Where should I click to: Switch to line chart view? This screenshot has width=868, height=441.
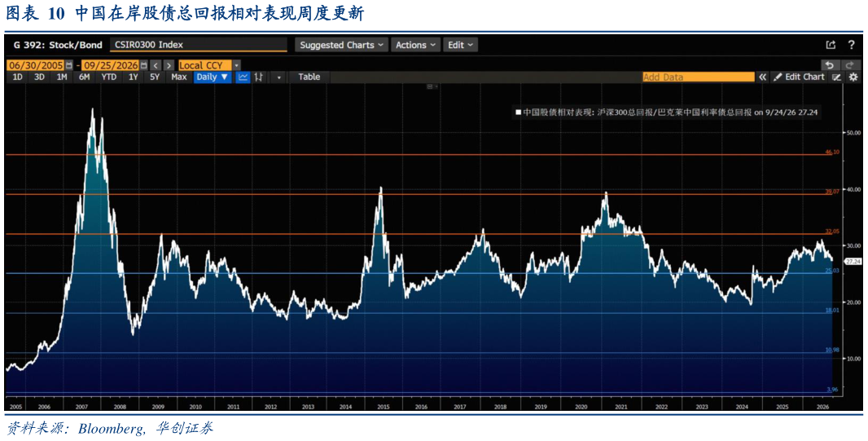(243, 77)
